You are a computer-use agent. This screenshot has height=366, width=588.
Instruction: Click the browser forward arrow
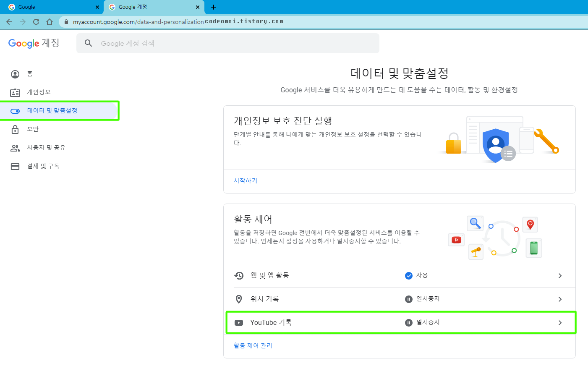click(x=23, y=22)
